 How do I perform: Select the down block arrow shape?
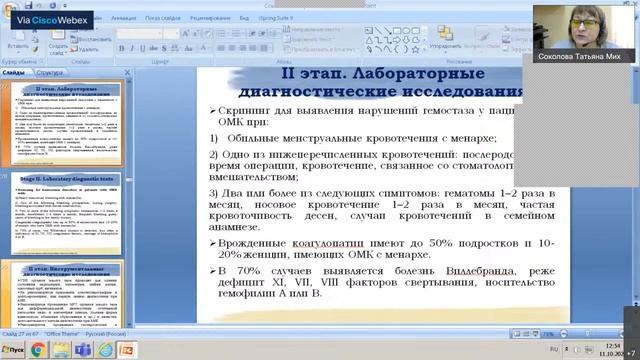406,40
